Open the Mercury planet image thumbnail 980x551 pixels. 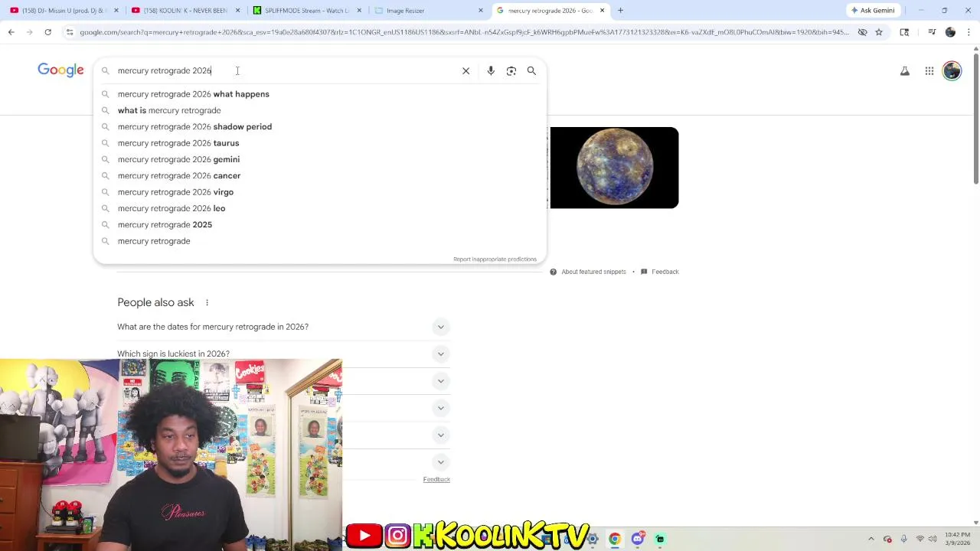pos(614,168)
